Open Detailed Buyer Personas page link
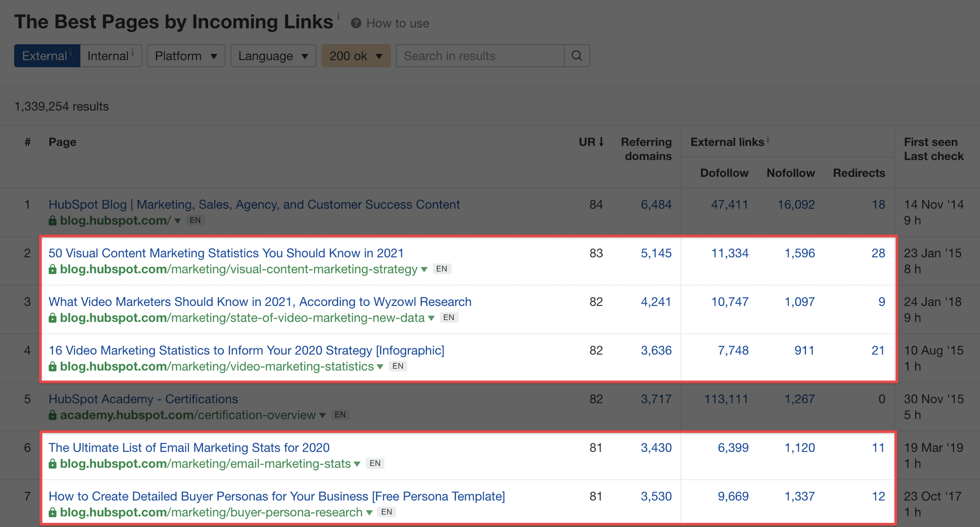 (x=277, y=496)
